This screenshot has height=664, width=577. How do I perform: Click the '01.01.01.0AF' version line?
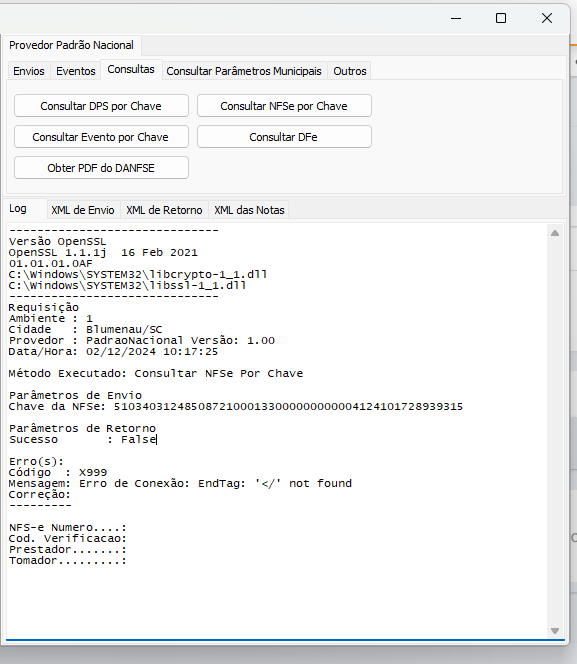coord(50,263)
